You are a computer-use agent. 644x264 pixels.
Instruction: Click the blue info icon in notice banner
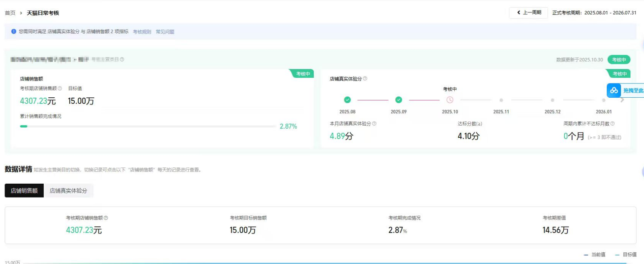point(14,32)
